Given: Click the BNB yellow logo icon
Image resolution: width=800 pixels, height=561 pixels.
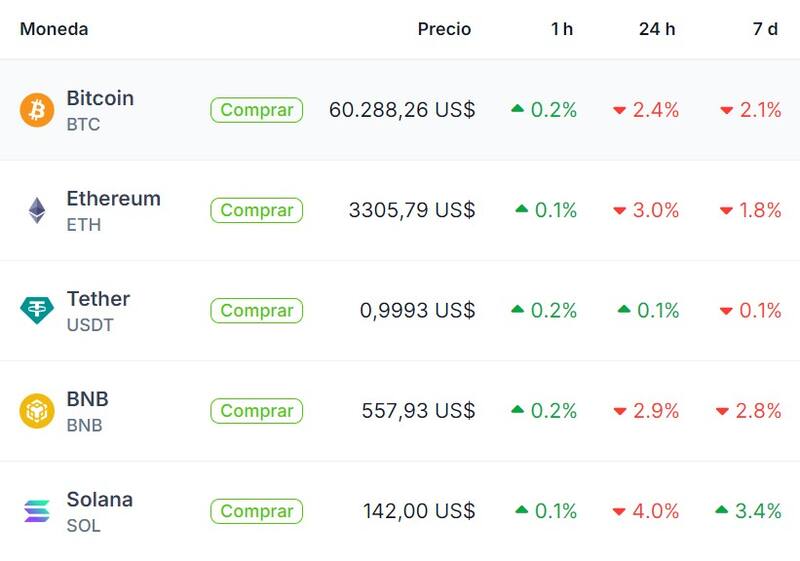Looking at the screenshot, I should pyautogui.click(x=37, y=411).
